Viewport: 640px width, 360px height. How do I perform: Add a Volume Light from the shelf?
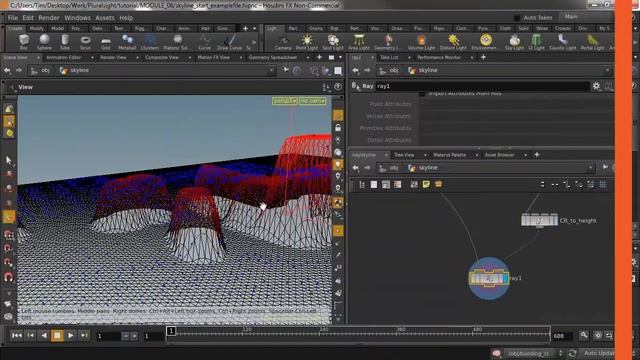(x=421, y=42)
